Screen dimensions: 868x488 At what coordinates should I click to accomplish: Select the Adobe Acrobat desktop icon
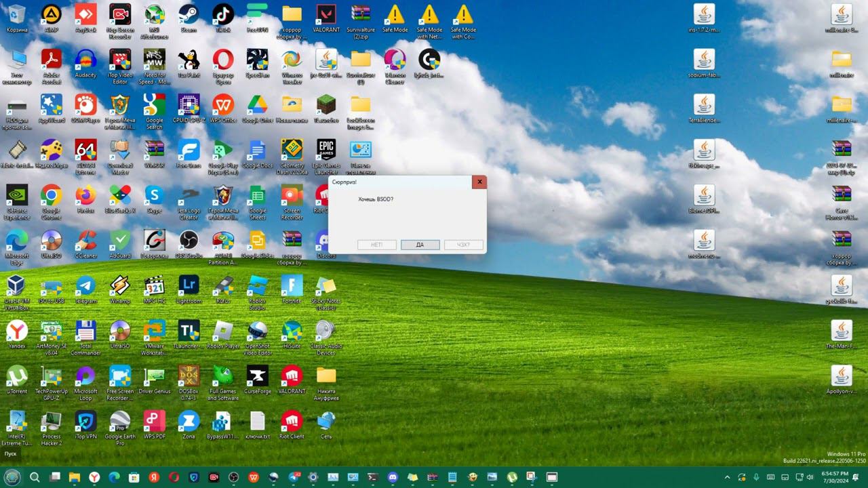click(x=52, y=66)
